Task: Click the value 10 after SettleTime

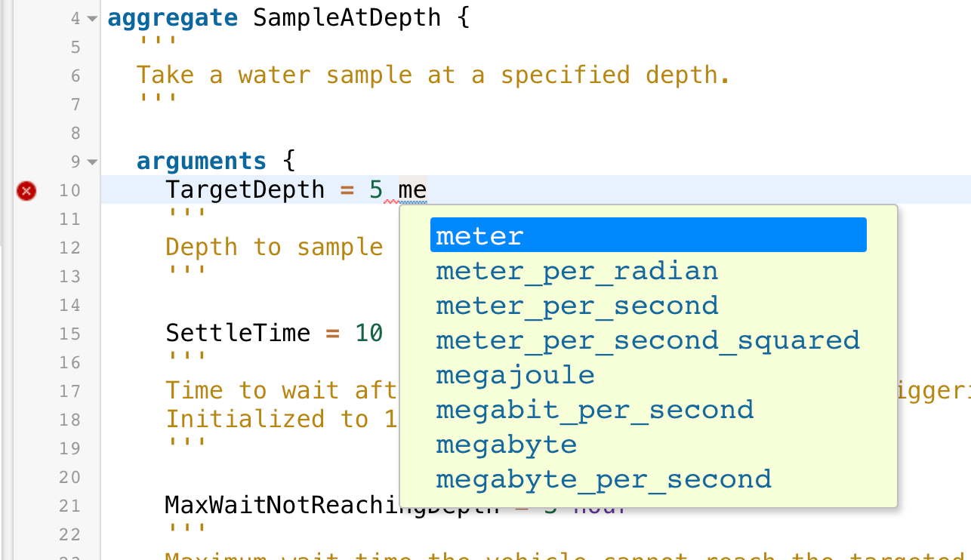Action: pyautogui.click(x=369, y=333)
